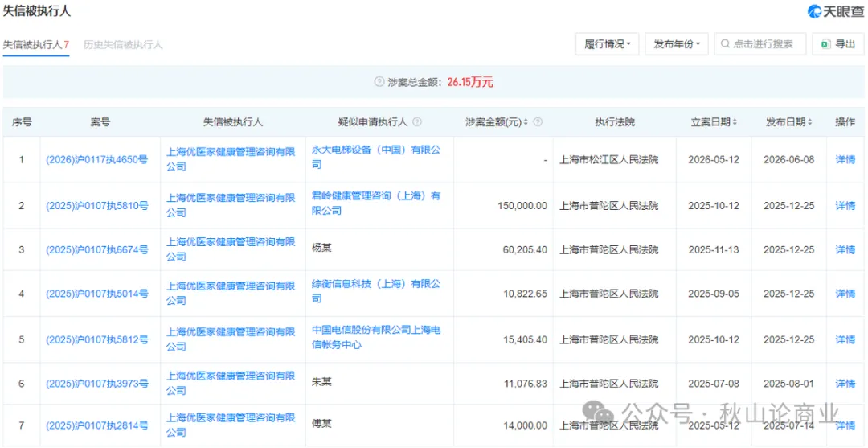Click the filing date 2025-09-05
Screen dimensions: 868x448
pyautogui.click(x=714, y=294)
